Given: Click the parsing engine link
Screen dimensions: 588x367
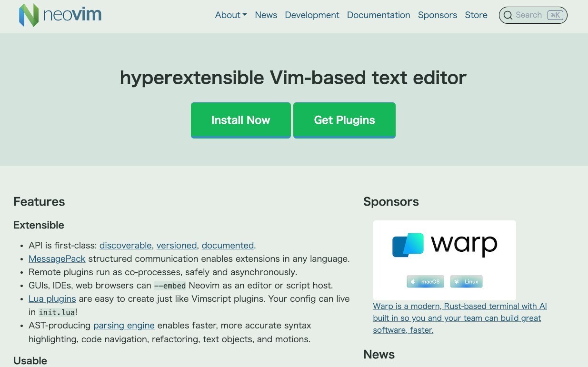Looking at the screenshot, I should click(124, 326).
